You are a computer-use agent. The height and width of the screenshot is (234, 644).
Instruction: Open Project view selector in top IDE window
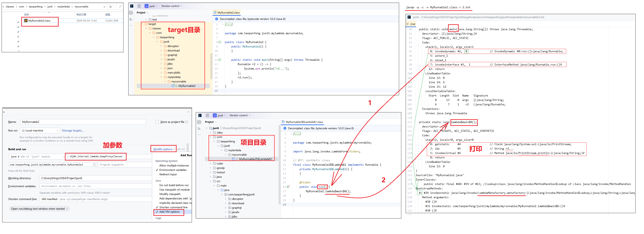tap(143, 12)
